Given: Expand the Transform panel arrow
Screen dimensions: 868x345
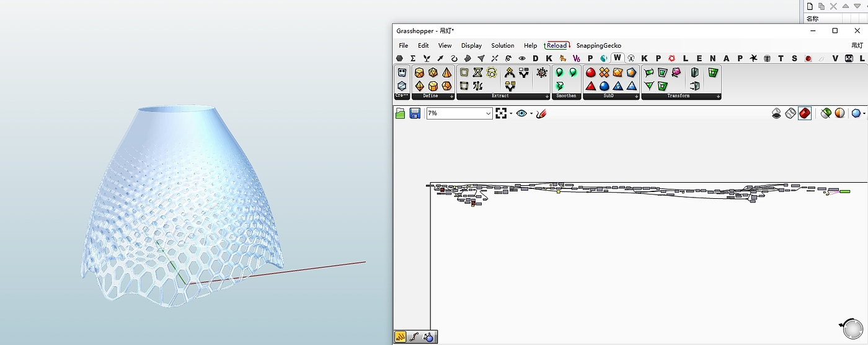Looking at the screenshot, I should (x=718, y=96).
